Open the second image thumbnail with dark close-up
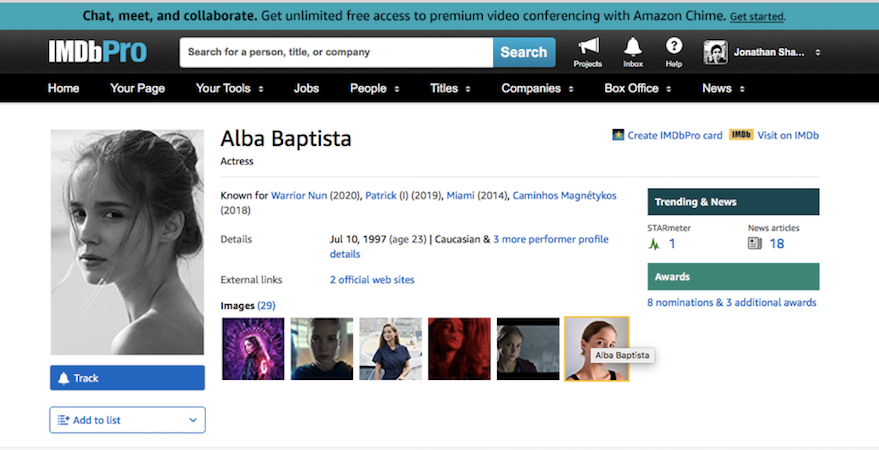 322,349
